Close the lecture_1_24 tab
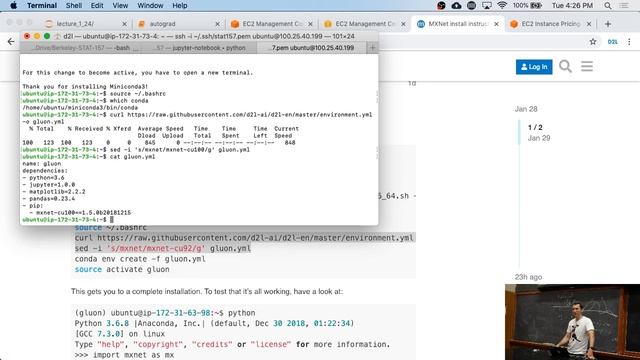This screenshot has width=640, height=360. coord(124,24)
